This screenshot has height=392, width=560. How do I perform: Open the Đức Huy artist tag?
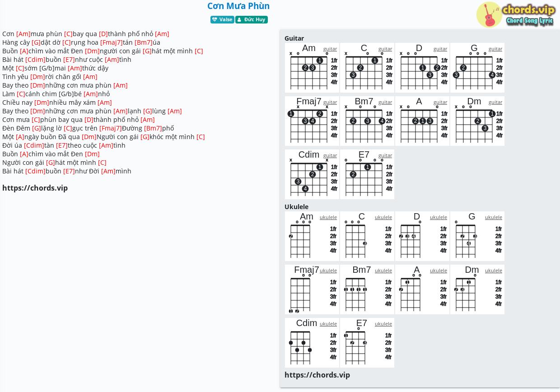coord(252,19)
